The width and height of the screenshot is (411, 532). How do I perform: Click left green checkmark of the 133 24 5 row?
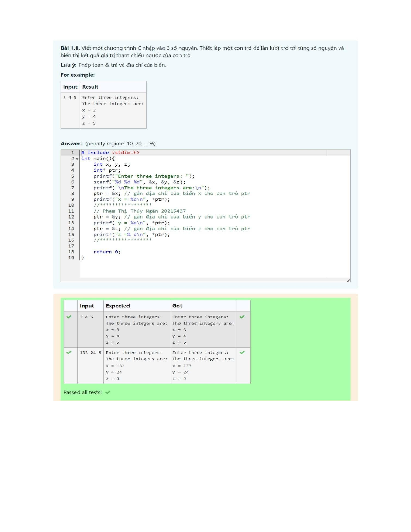[x=69, y=352]
